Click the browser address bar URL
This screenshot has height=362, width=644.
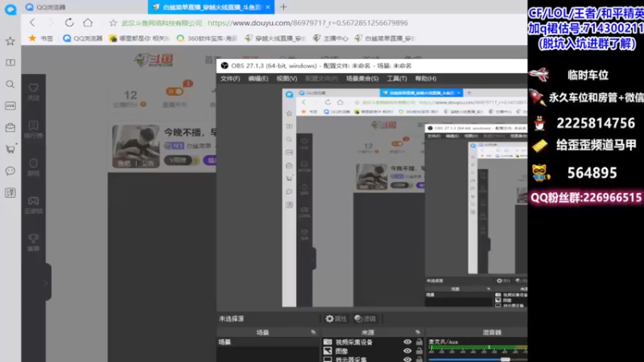point(308,23)
